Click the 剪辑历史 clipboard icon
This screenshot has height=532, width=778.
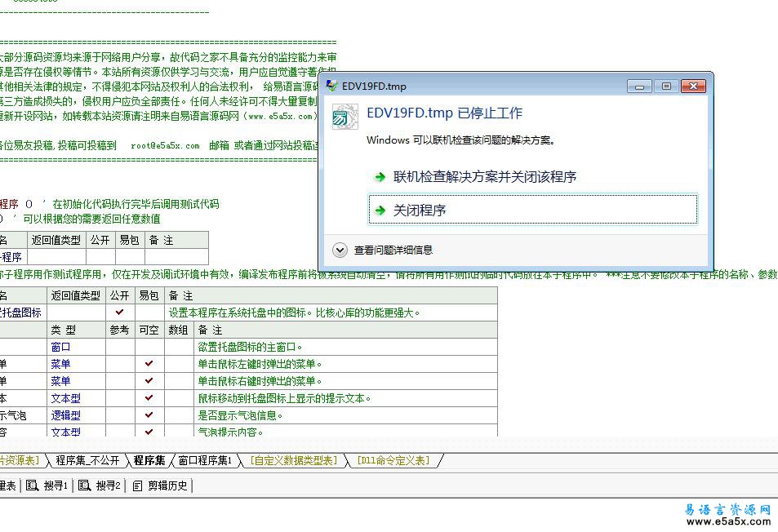point(137,485)
